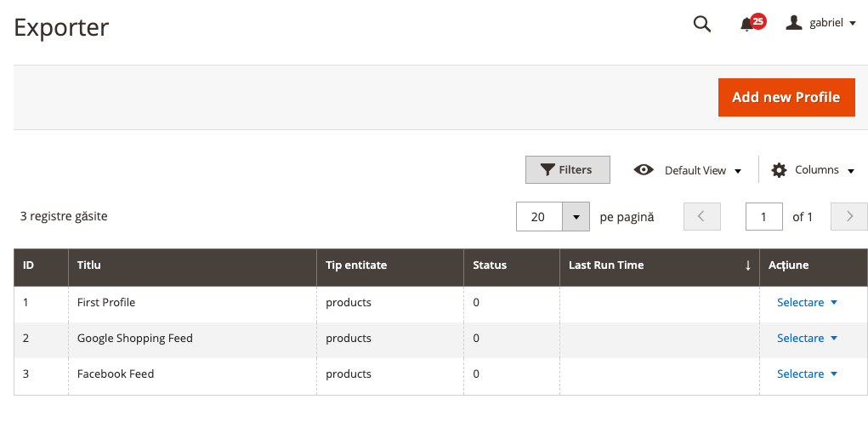868x422 pixels.
Task: Click the Acțiune column header
Action: click(x=814, y=265)
